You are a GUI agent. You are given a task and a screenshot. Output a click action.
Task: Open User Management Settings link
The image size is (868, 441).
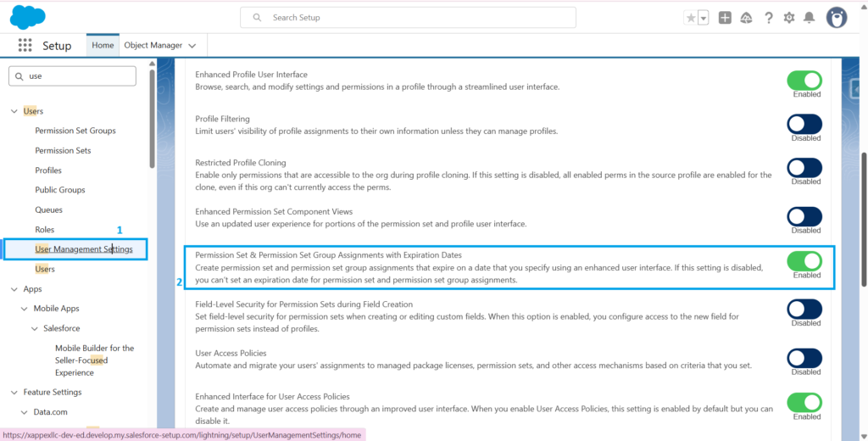83,249
